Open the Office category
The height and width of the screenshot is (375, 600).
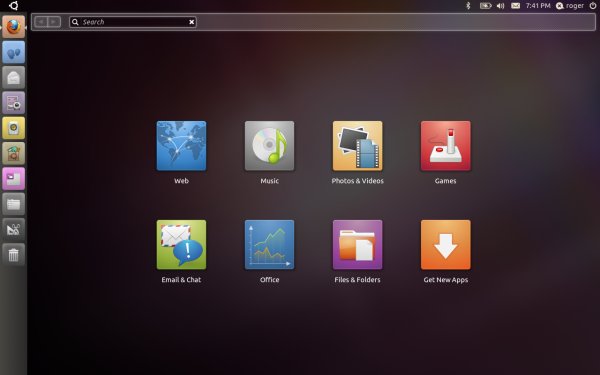[269, 245]
